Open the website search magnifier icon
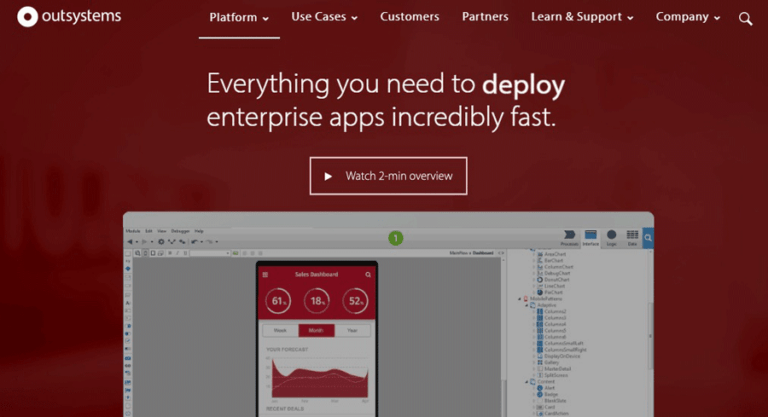 click(x=745, y=19)
